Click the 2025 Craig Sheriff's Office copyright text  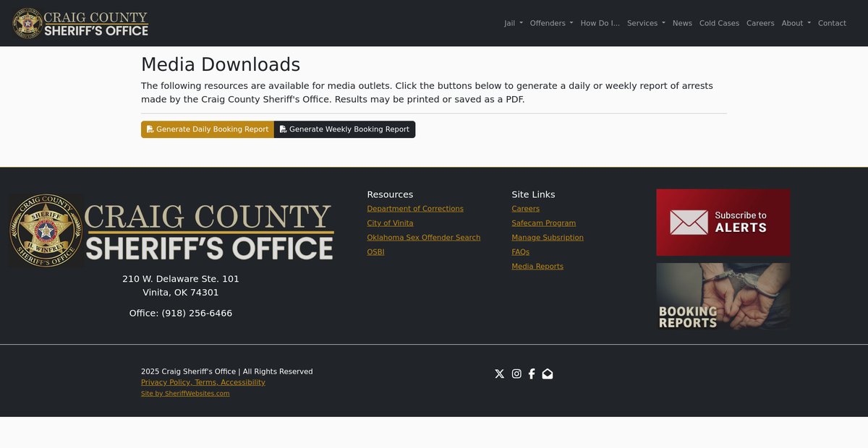(227, 371)
